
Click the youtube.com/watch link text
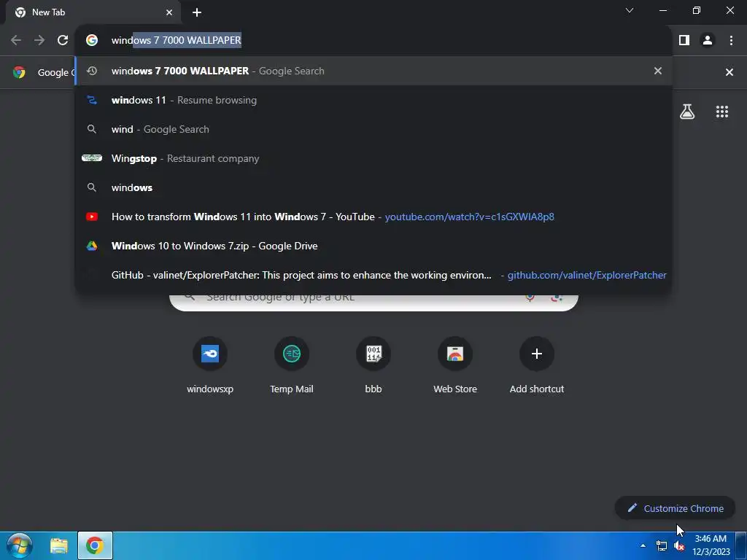pos(469,217)
